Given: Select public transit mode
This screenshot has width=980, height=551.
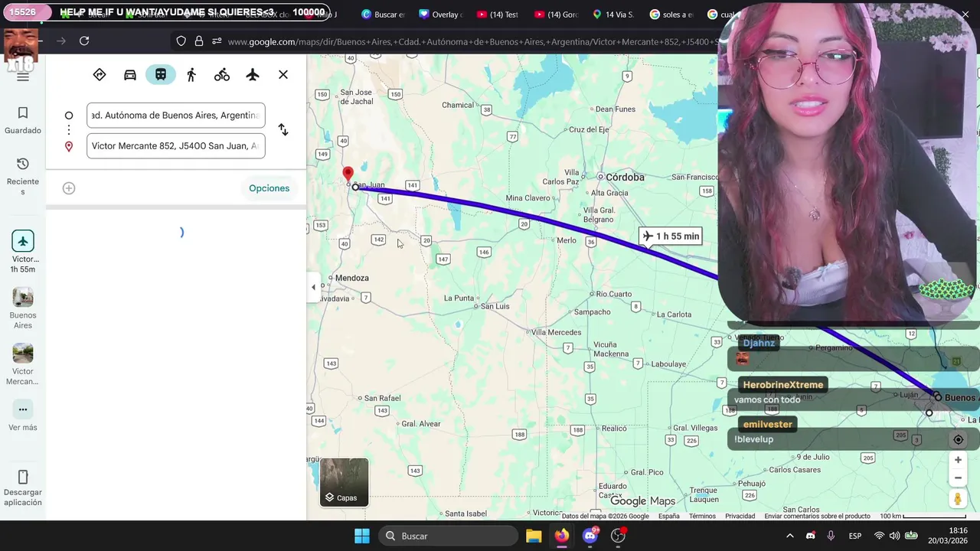Looking at the screenshot, I should [161, 74].
